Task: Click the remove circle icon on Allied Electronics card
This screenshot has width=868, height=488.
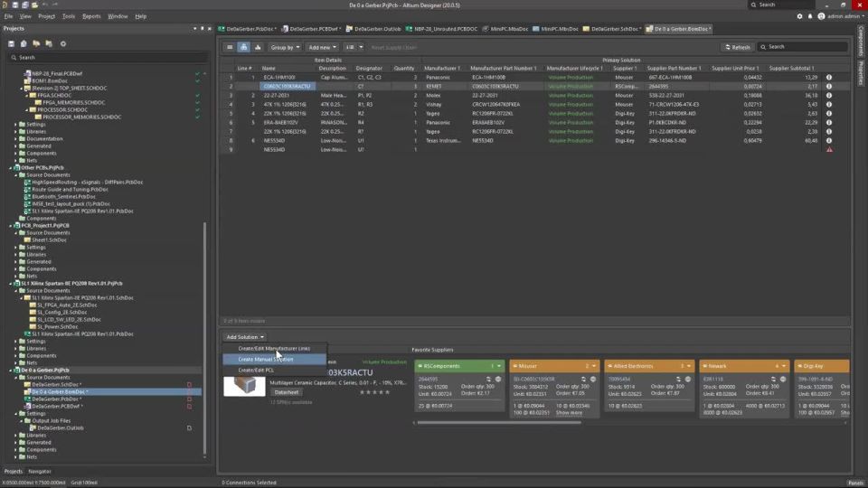Action: (x=687, y=380)
